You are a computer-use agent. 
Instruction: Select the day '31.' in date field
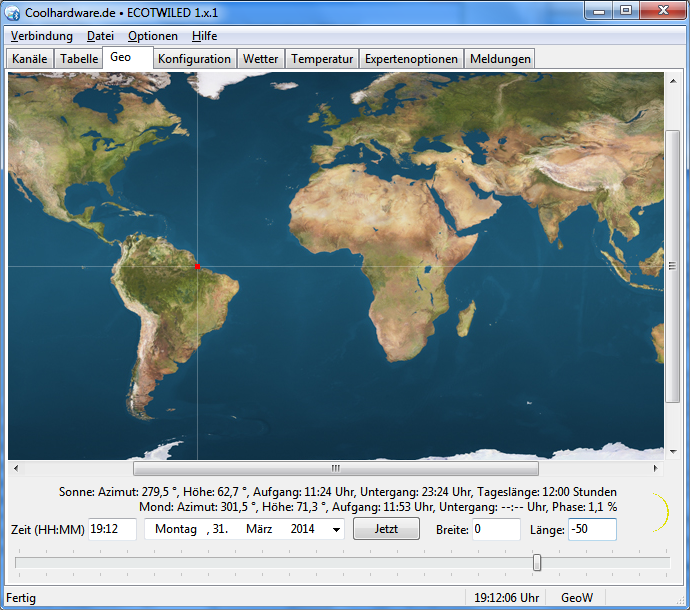click(220, 529)
